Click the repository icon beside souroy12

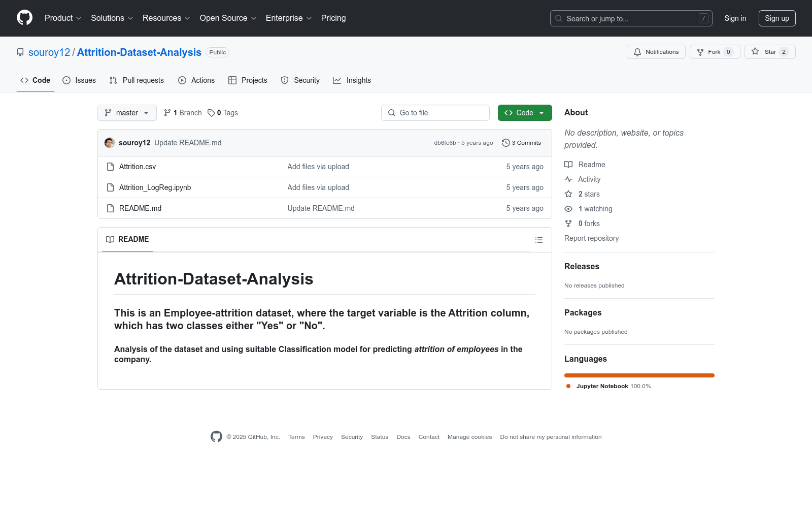tap(20, 52)
